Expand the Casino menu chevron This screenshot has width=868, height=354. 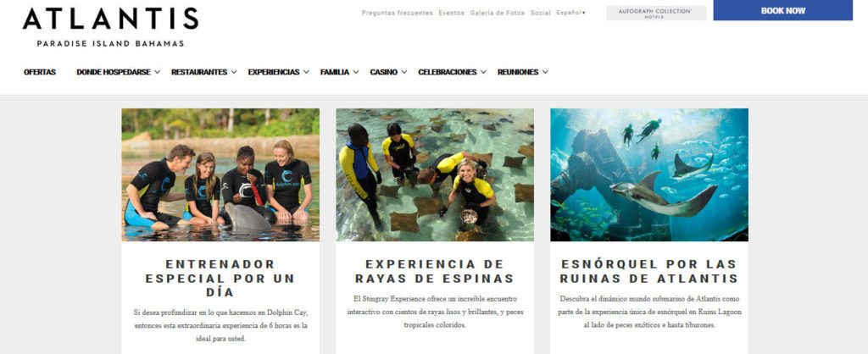click(x=404, y=72)
